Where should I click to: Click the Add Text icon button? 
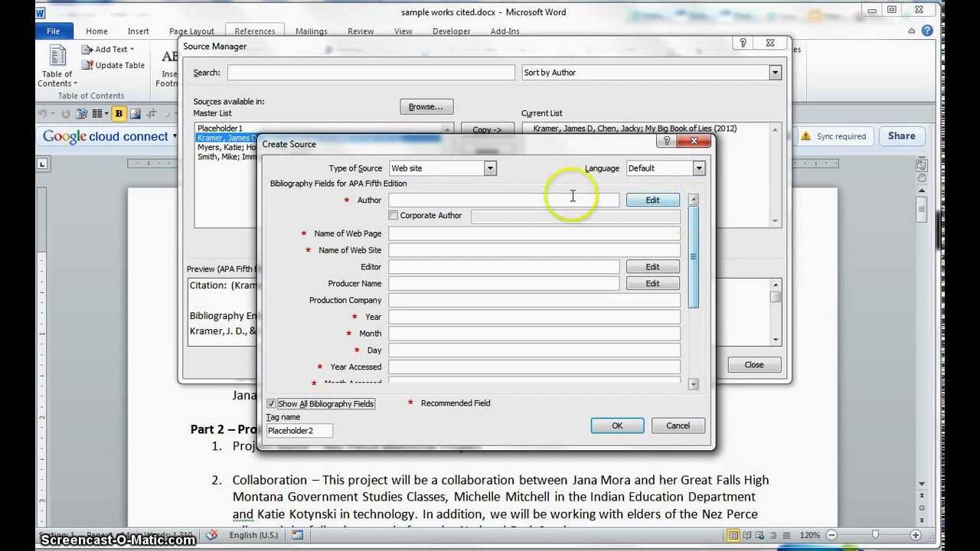point(87,50)
